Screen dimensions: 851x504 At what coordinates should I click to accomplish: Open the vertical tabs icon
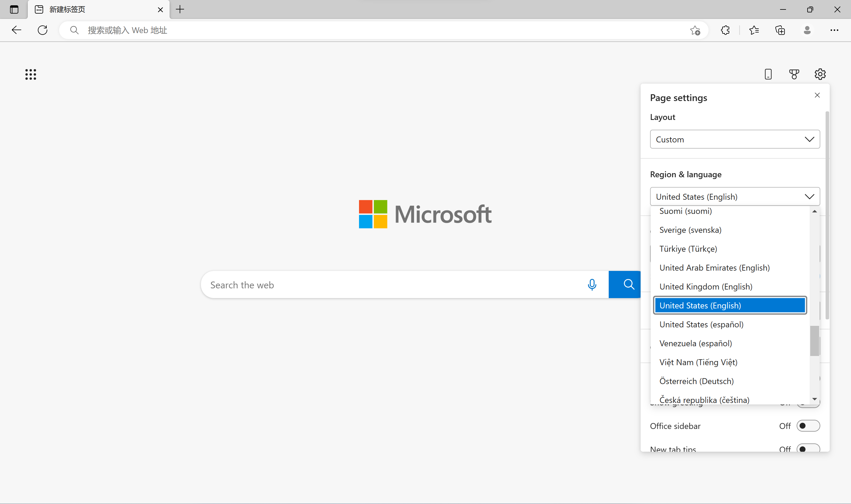coord(14,9)
